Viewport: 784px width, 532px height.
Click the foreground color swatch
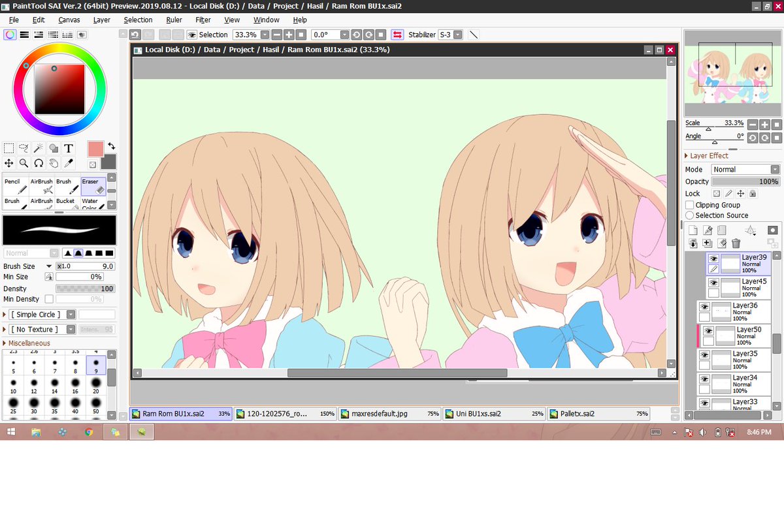click(x=95, y=149)
